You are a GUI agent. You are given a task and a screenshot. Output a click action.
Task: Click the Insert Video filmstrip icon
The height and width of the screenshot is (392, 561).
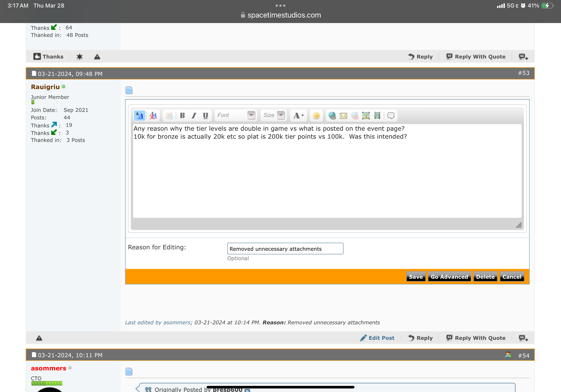click(377, 115)
